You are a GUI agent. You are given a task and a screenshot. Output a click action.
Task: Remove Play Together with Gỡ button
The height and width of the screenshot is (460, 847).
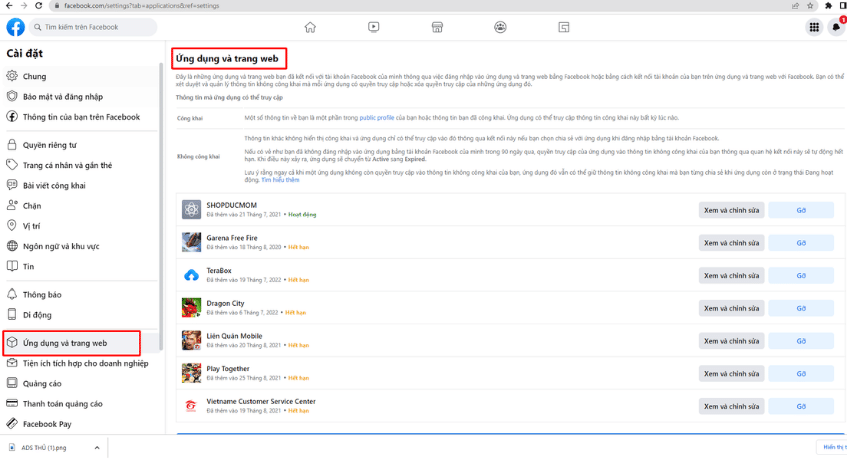point(801,374)
